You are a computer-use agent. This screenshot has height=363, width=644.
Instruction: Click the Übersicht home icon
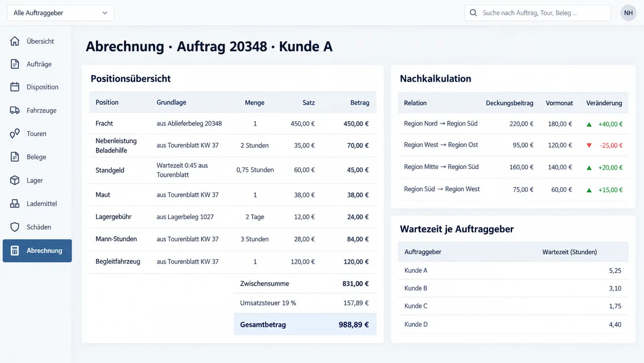pyautogui.click(x=15, y=41)
